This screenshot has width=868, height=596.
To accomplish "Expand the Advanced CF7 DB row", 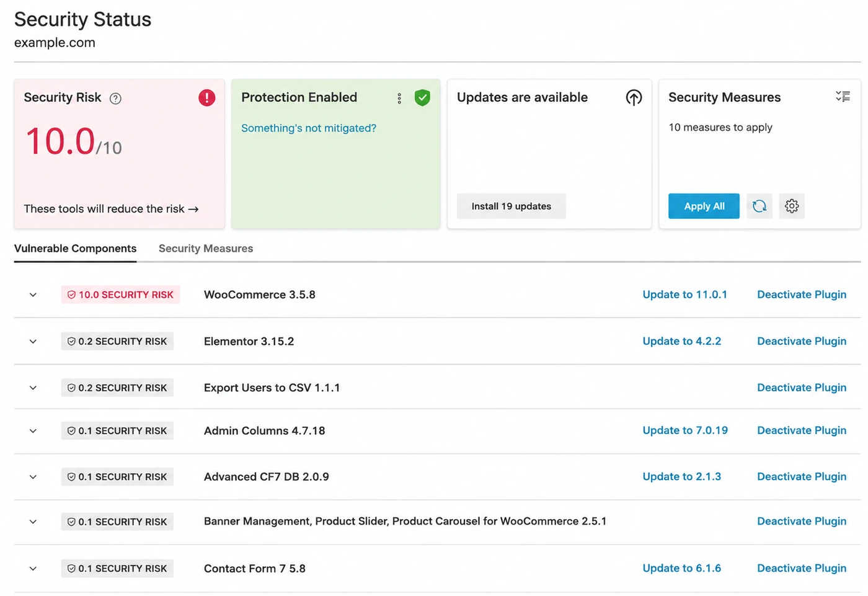I will (33, 476).
